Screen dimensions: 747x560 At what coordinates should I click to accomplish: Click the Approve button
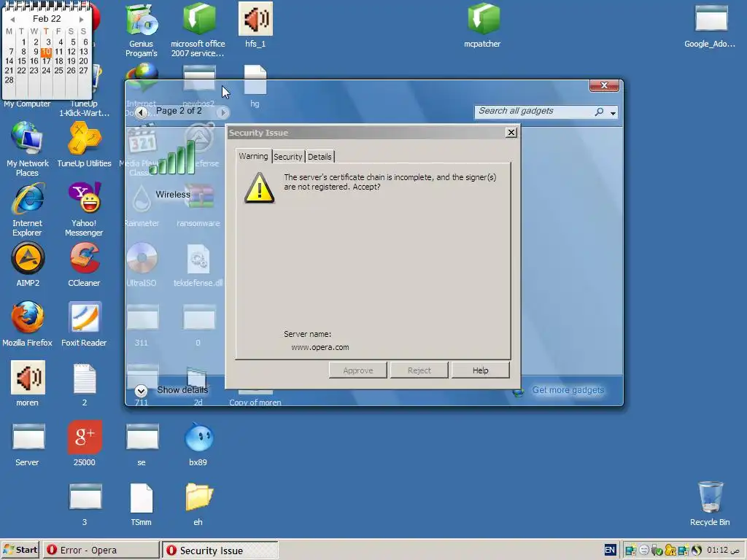tap(357, 370)
